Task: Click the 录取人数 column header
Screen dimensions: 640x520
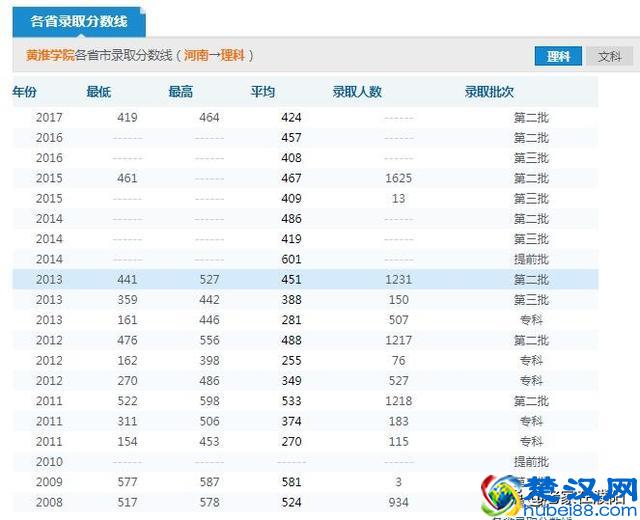Action: tap(357, 92)
